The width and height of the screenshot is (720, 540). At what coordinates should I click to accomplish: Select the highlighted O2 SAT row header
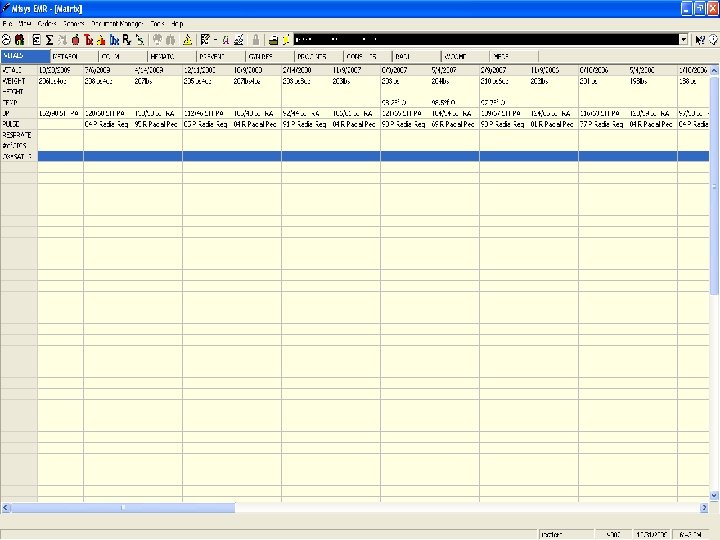[19, 157]
